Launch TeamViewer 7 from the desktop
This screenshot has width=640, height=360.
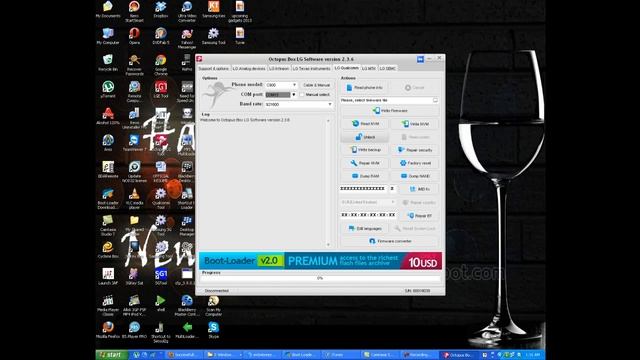(134, 143)
